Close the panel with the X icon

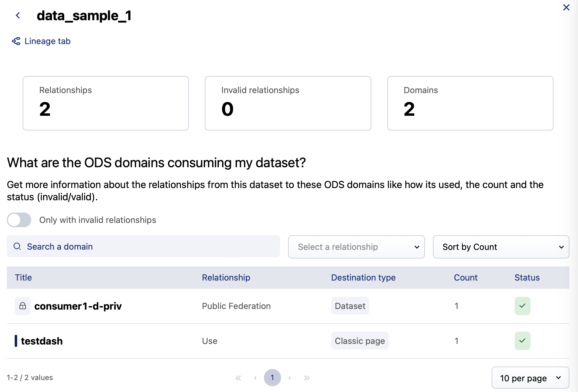[566, 7]
